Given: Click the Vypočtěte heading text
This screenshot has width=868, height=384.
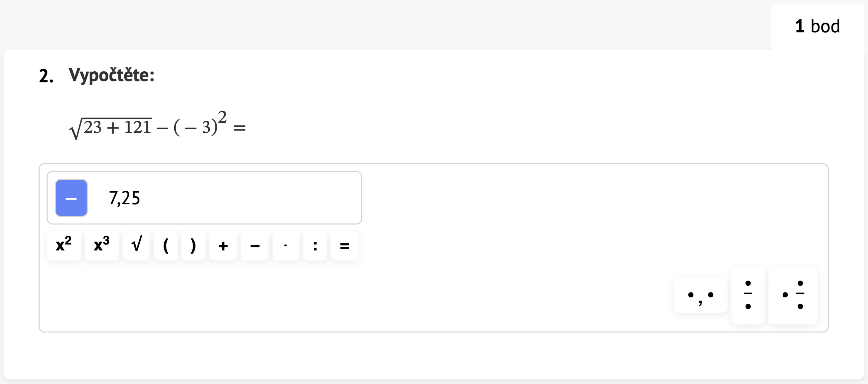Looking at the screenshot, I should (111, 75).
